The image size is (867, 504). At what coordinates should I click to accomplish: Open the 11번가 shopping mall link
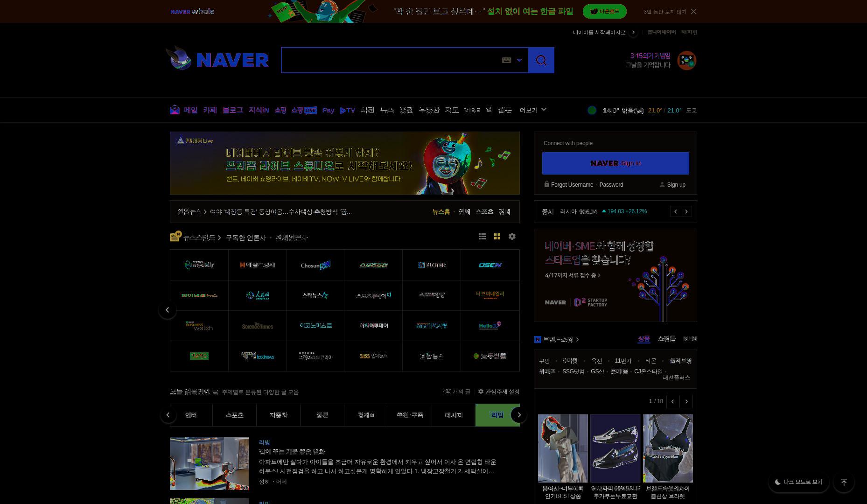pos(623,361)
